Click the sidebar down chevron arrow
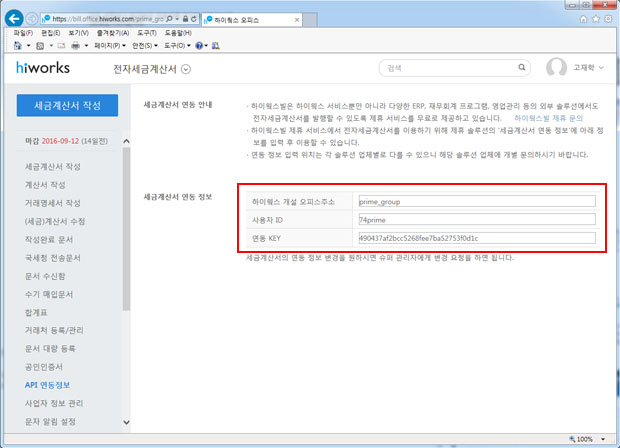The height and width of the screenshot is (448, 620). coord(126,422)
